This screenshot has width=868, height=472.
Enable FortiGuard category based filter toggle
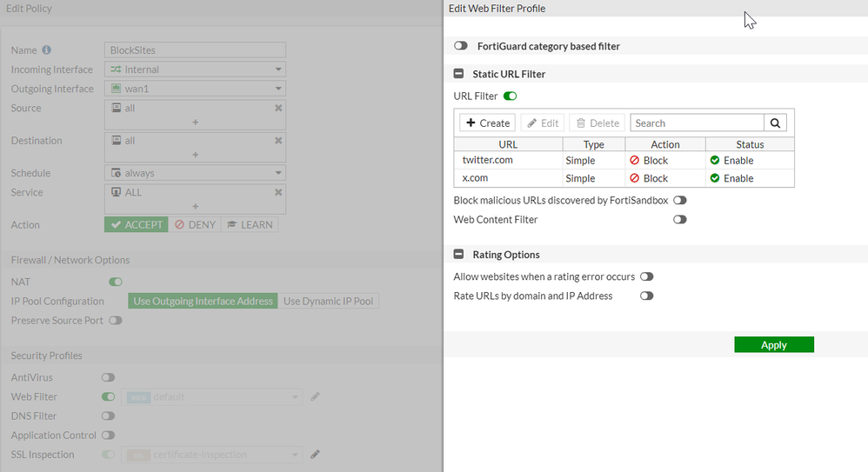click(x=461, y=46)
